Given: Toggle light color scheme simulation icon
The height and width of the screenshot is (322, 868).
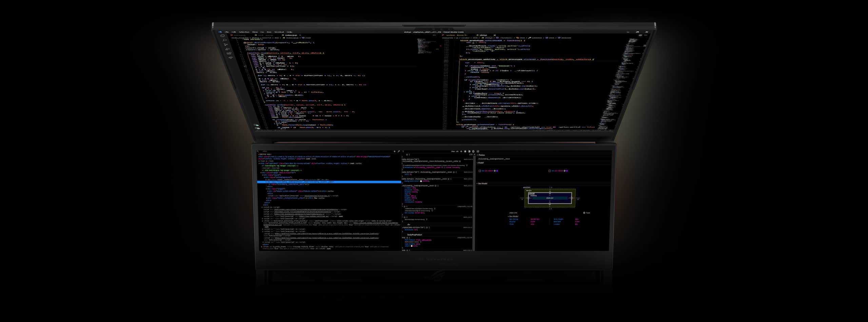Looking at the screenshot, I should (465, 152).
